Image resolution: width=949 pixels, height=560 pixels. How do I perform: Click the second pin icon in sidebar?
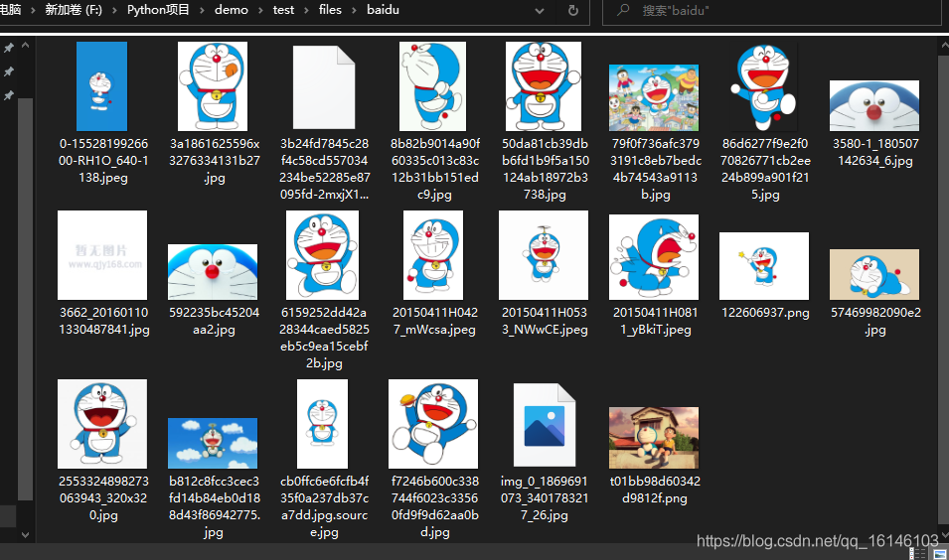(9, 71)
